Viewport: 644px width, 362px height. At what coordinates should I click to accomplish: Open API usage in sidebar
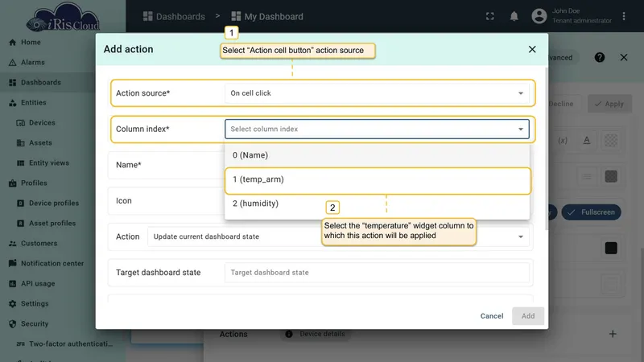[38, 284]
